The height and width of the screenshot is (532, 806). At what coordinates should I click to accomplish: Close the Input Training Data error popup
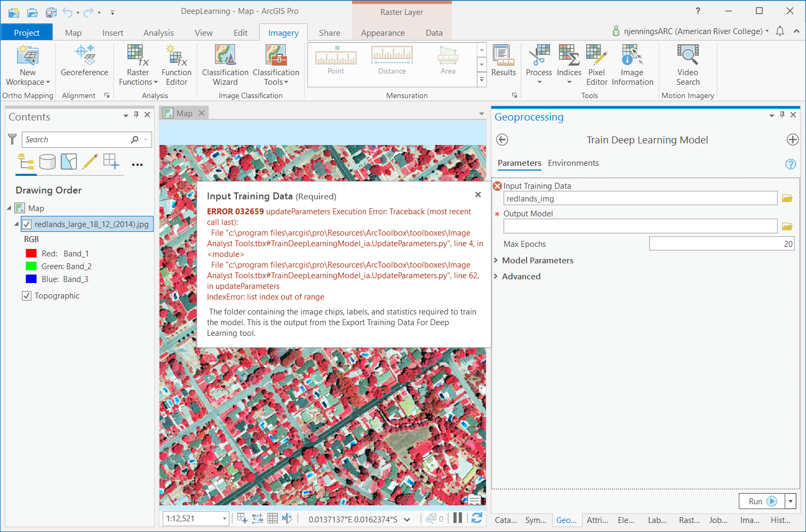tap(478, 195)
